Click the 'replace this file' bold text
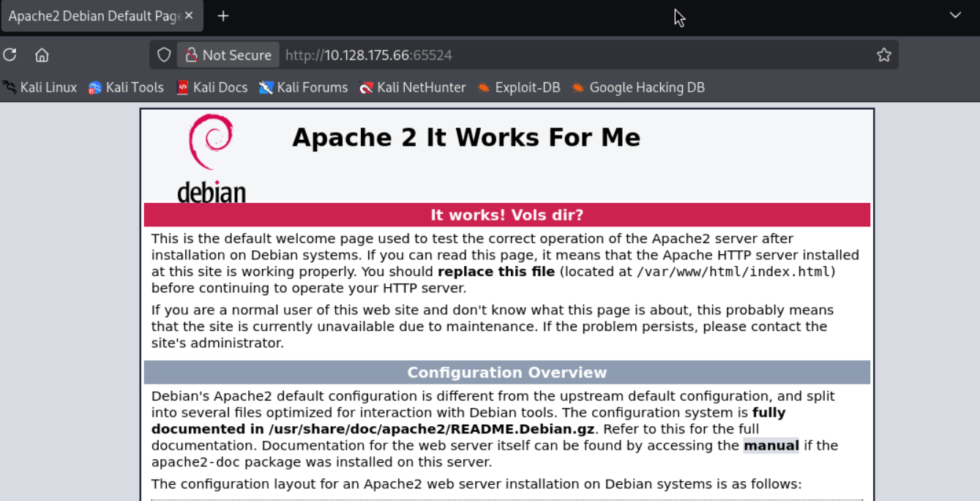980x501 pixels. [496, 272]
